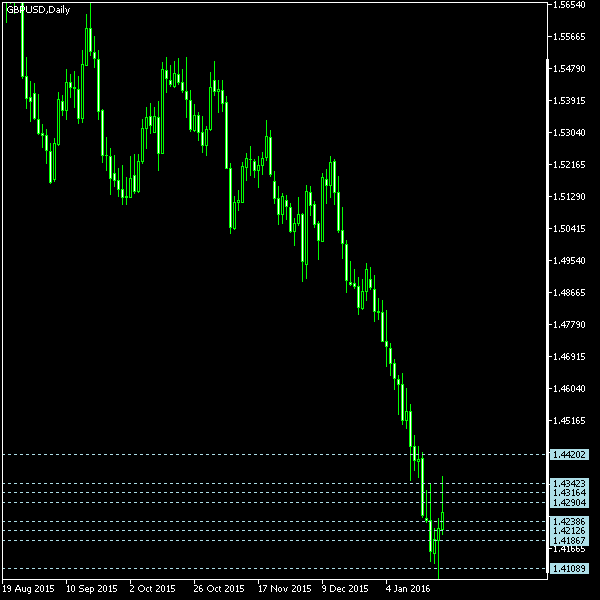The width and height of the screenshot is (600, 600).
Task: Click the 1.53915 price axis value
Action: coord(569,101)
